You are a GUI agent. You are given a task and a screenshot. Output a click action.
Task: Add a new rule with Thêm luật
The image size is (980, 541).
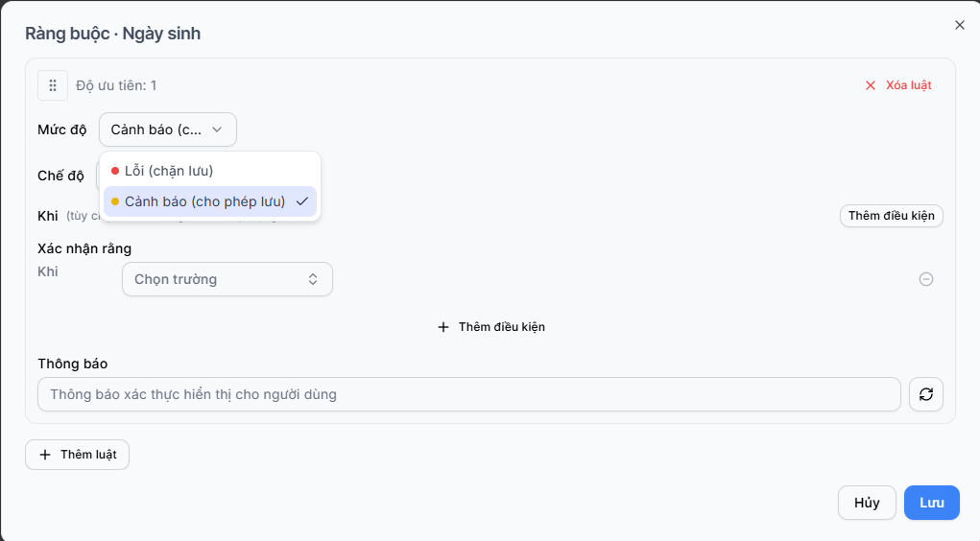click(x=78, y=455)
